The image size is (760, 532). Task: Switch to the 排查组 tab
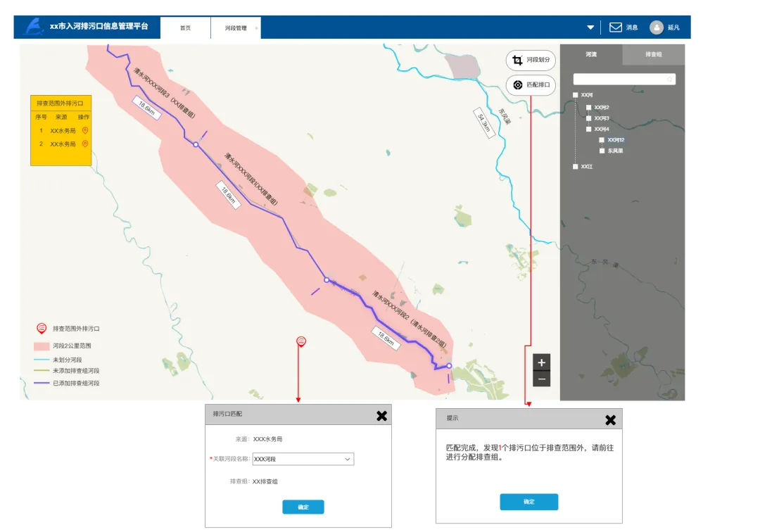(653, 54)
